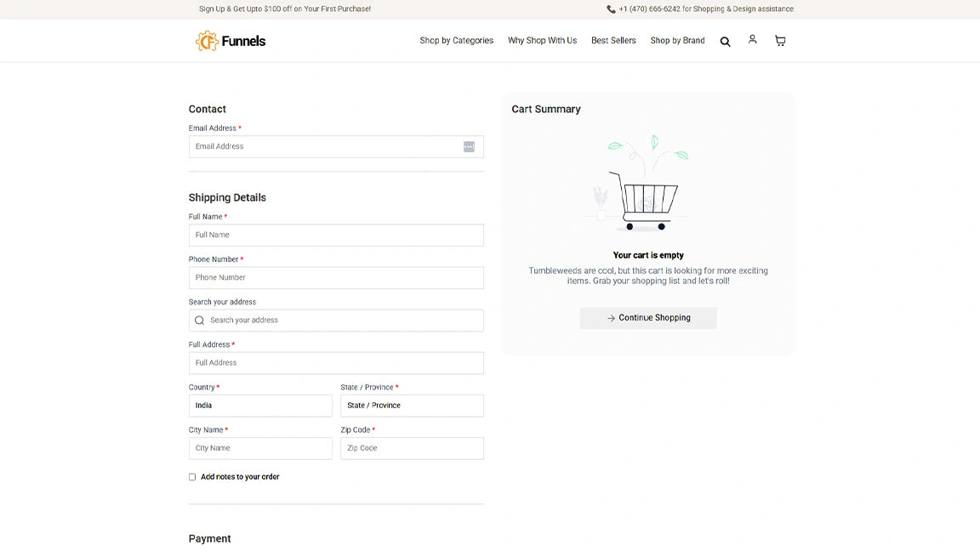The width and height of the screenshot is (980, 551).
Task: Click the Your cart is empty text
Action: tap(648, 255)
